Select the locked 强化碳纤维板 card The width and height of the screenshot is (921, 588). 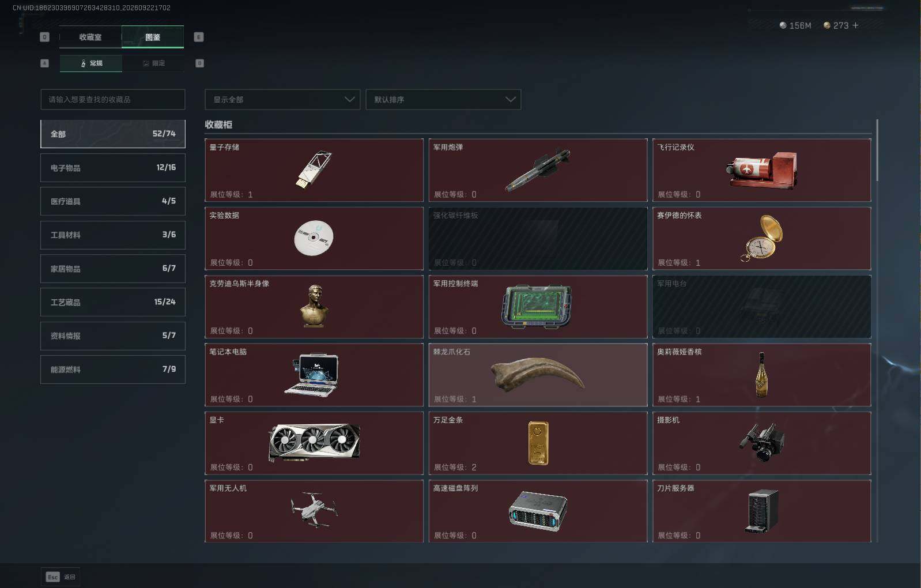pos(538,238)
